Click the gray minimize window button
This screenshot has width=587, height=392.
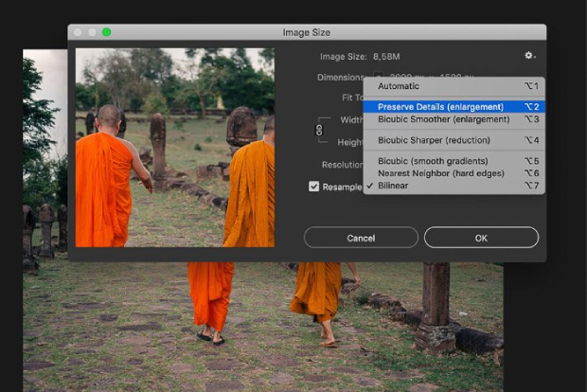[x=92, y=32]
